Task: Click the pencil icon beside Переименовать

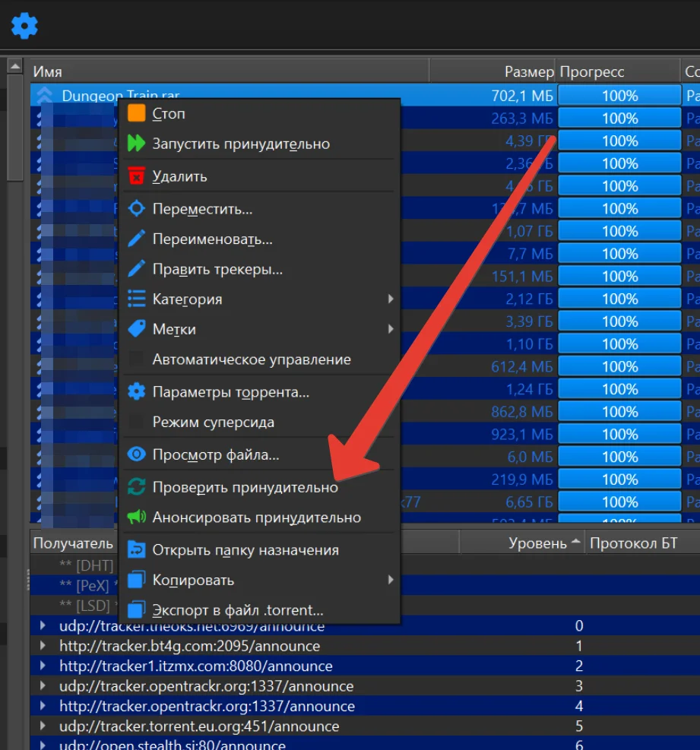Action: pos(136,239)
